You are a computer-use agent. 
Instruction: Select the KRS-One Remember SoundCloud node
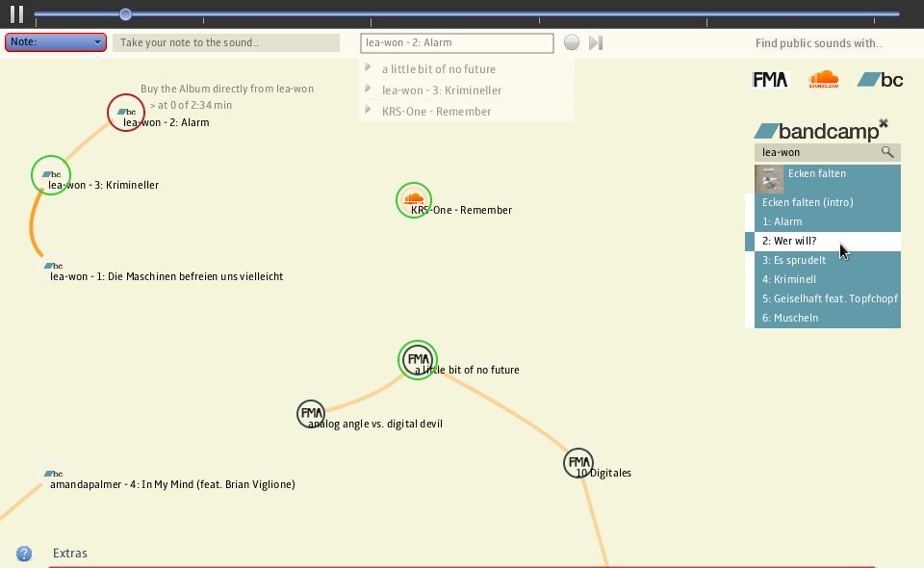point(415,199)
